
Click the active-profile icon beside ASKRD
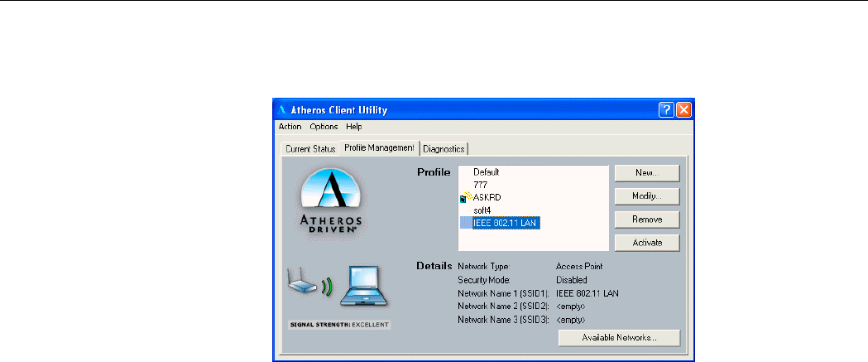[466, 197]
